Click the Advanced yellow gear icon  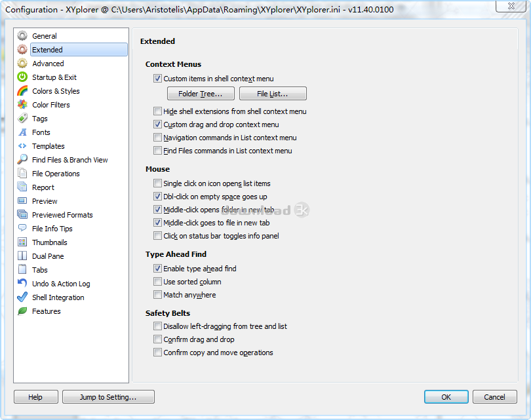[x=22, y=64]
